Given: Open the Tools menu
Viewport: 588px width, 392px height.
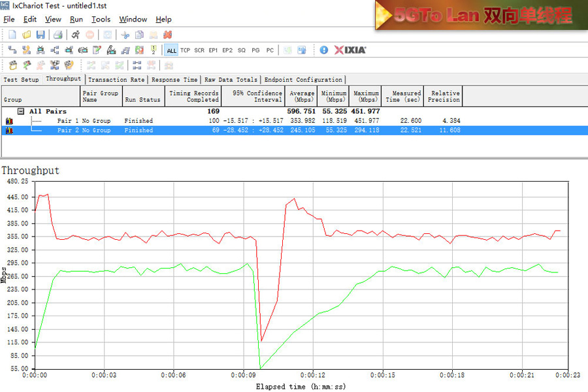Looking at the screenshot, I should point(101,20).
